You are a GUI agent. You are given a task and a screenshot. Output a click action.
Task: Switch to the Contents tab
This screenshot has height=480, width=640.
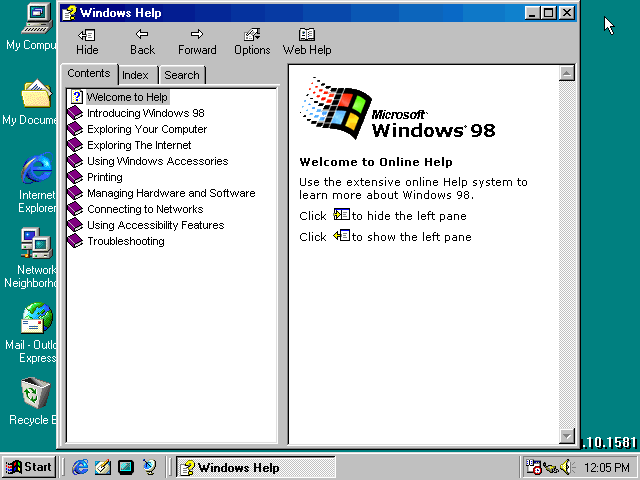click(x=89, y=73)
